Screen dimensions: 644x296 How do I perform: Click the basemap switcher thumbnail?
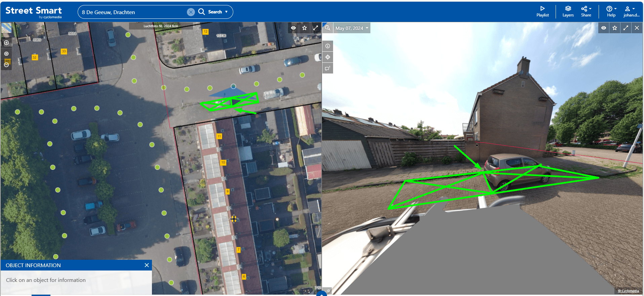click(x=6, y=28)
